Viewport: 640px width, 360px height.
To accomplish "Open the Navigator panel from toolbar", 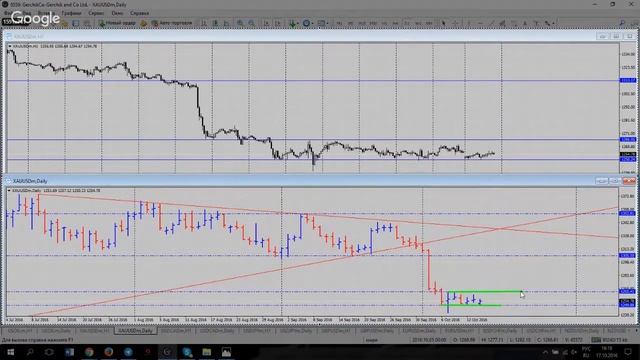I will (x=64, y=23).
